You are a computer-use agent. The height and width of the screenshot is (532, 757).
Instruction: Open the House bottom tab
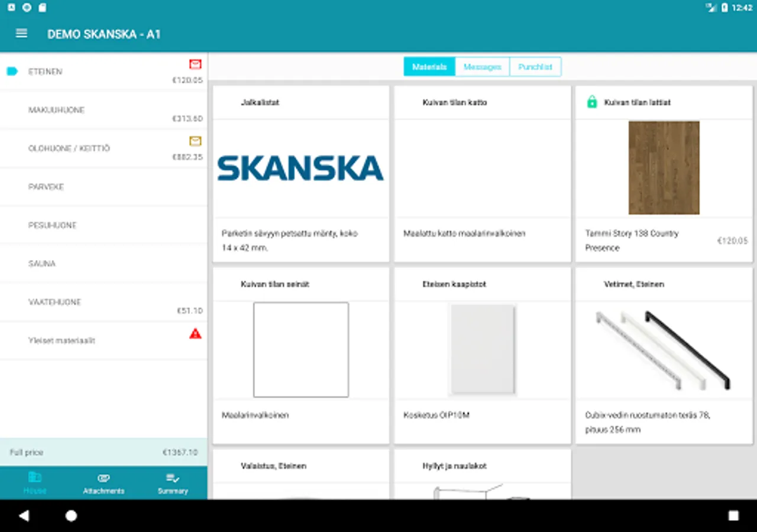[34, 483]
